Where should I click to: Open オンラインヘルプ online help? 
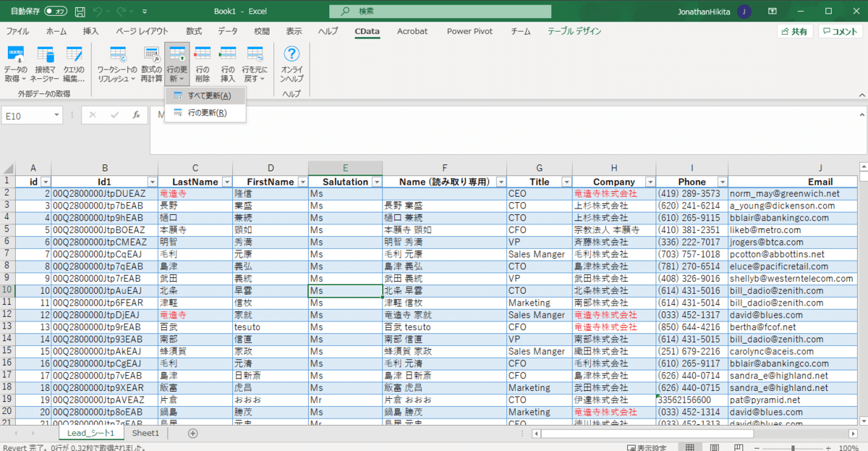point(292,55)
